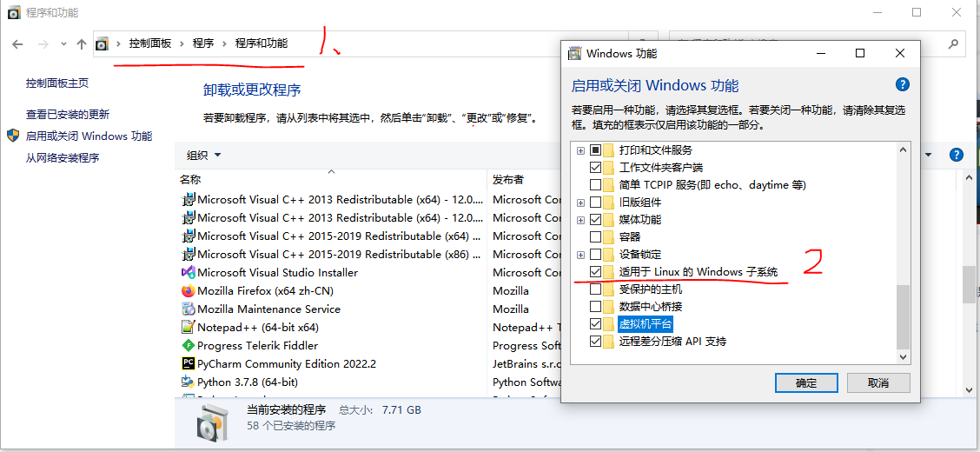Click the Mozilla Firefox icon in list

pyautogui.click(x=188, y=290)
